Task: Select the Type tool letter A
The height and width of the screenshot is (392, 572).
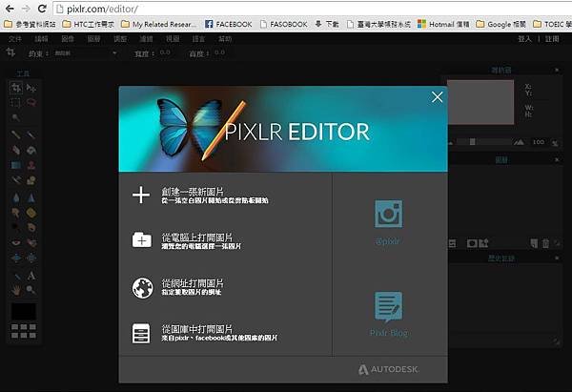Action: [x=31, y=276]
